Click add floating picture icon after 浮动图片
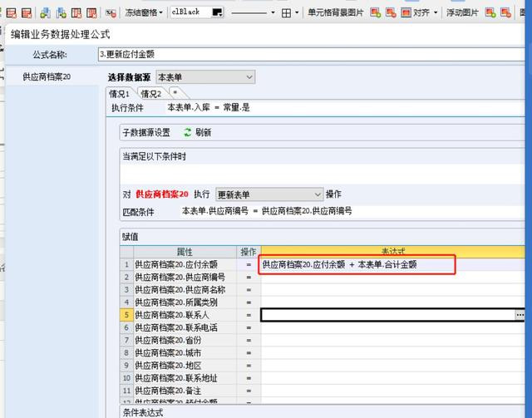 (490, 13)
